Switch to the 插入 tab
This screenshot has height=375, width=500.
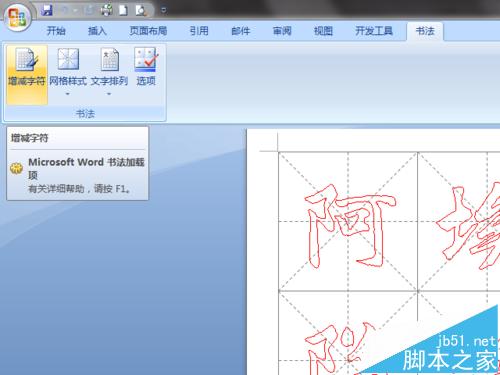click(97, 31)
